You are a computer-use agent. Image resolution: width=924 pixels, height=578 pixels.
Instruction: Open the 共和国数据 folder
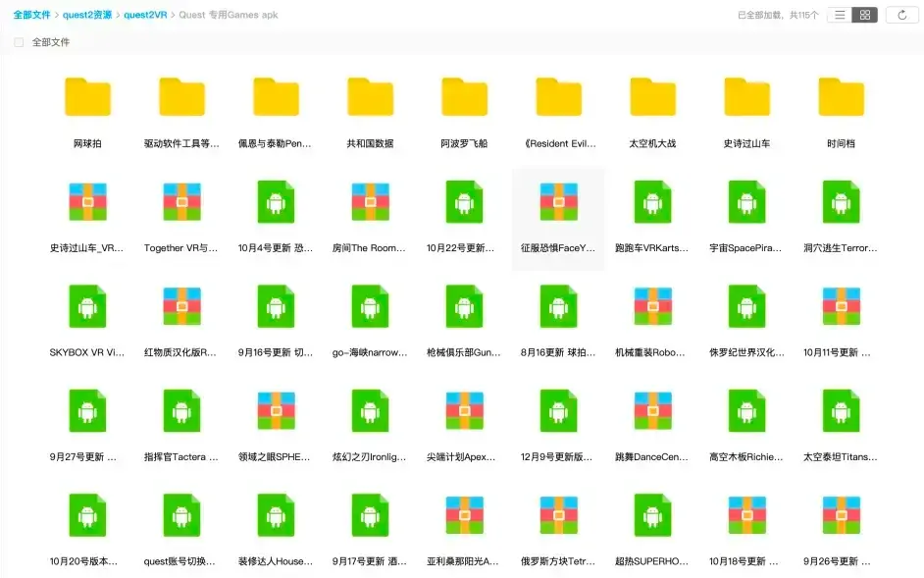click(370, 98)
